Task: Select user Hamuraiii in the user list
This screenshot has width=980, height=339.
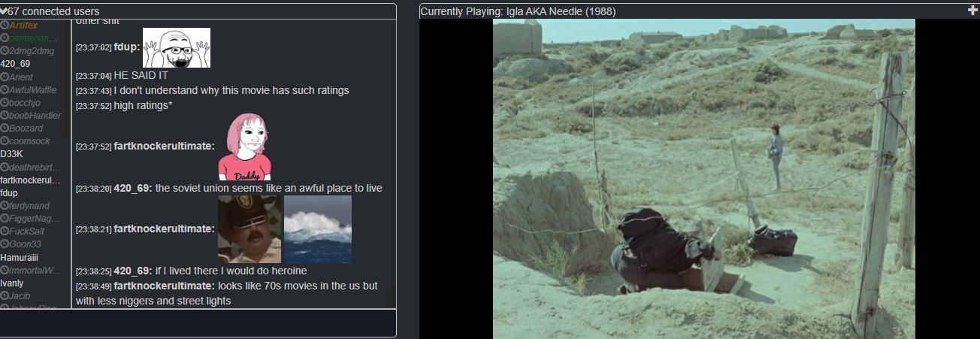Action: pyautogui.click(x=20, y=257)
